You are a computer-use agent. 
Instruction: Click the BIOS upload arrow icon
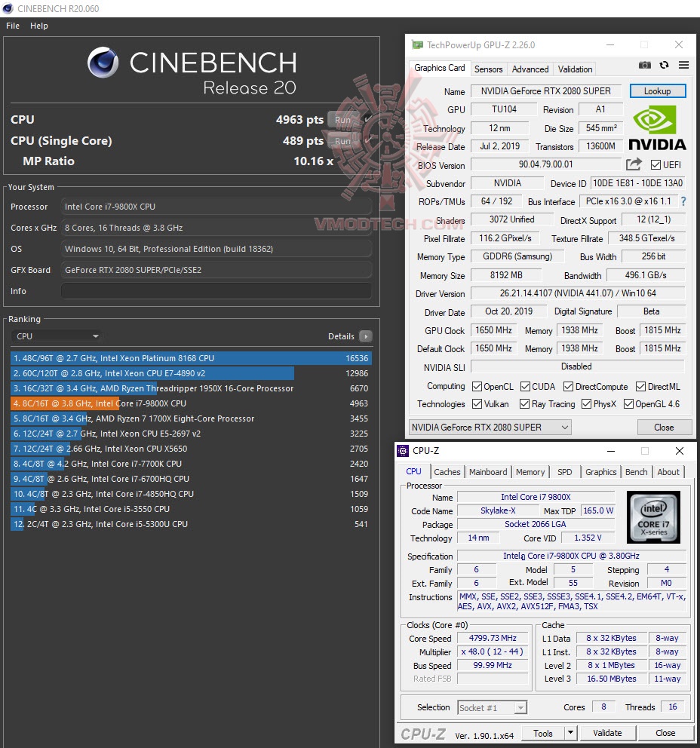636,164
